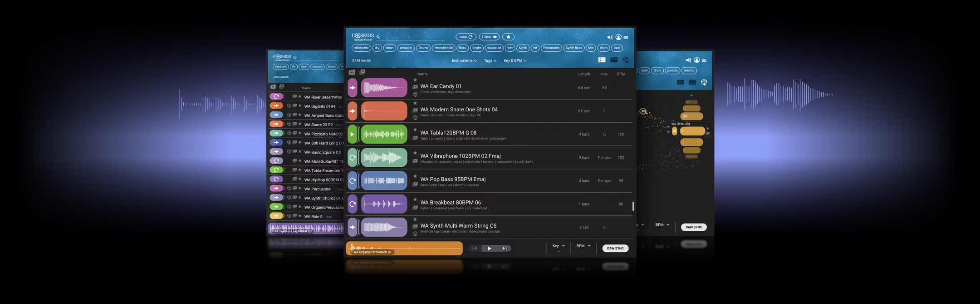Click the main play button in the center player

tap(489, 249)
